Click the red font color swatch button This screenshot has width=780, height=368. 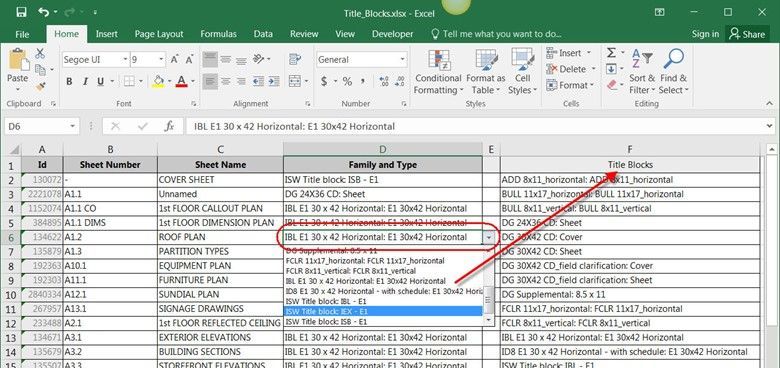[182, 82]
